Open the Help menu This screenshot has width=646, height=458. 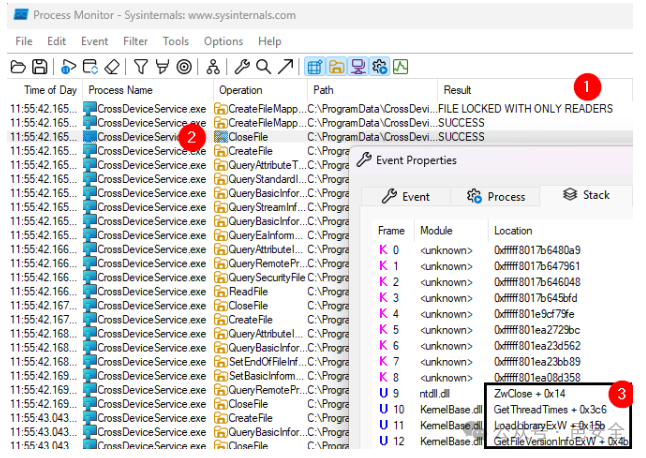[269, 41]
